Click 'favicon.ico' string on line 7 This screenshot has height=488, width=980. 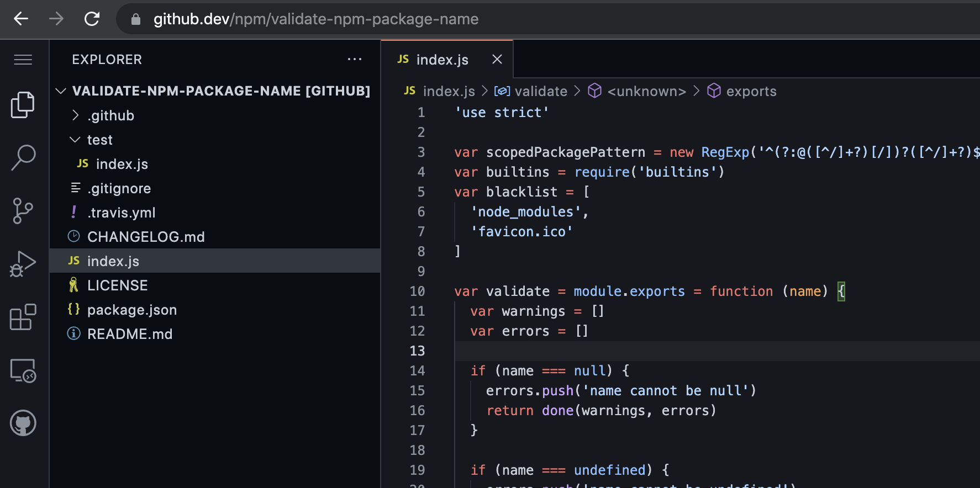tap(521, 232)
